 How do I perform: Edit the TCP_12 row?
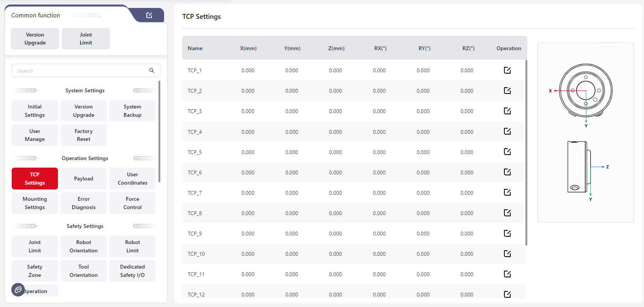[x=507, y=294]
